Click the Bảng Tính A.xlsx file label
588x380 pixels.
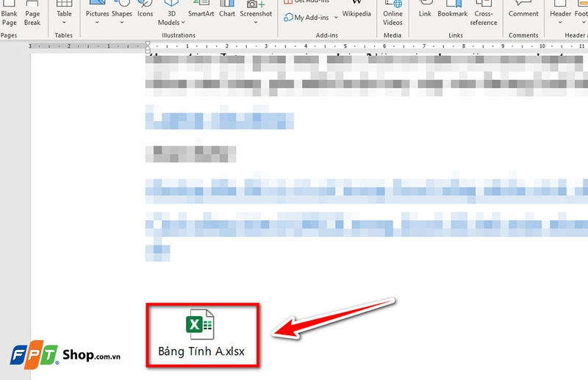click(x=201, y=351)
